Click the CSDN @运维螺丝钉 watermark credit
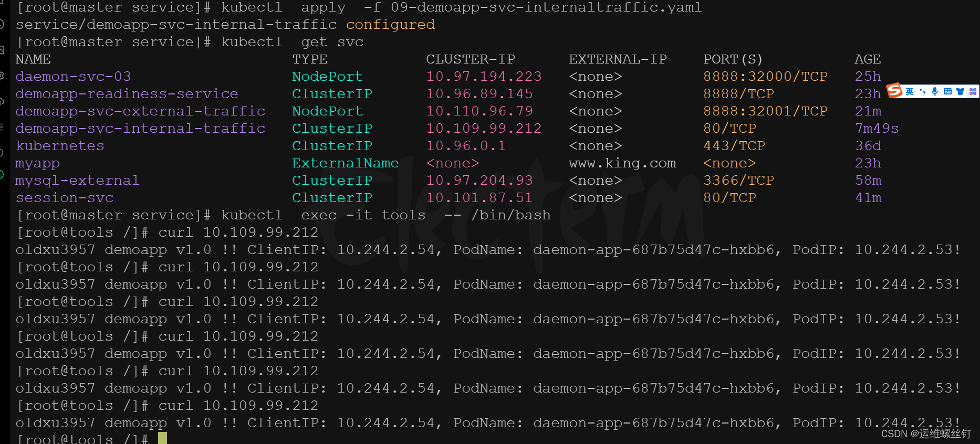Image resolution: width=980 pixels, height=444 pixels. (926, 434)
